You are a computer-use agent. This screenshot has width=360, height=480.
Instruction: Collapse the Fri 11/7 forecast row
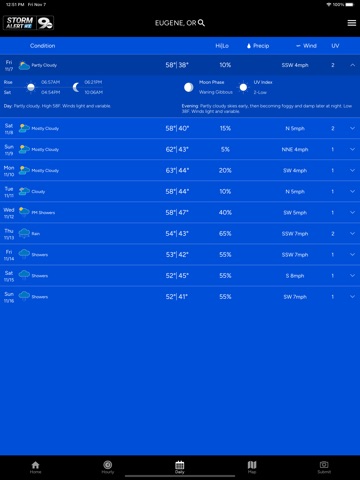[x=352, y=65]
